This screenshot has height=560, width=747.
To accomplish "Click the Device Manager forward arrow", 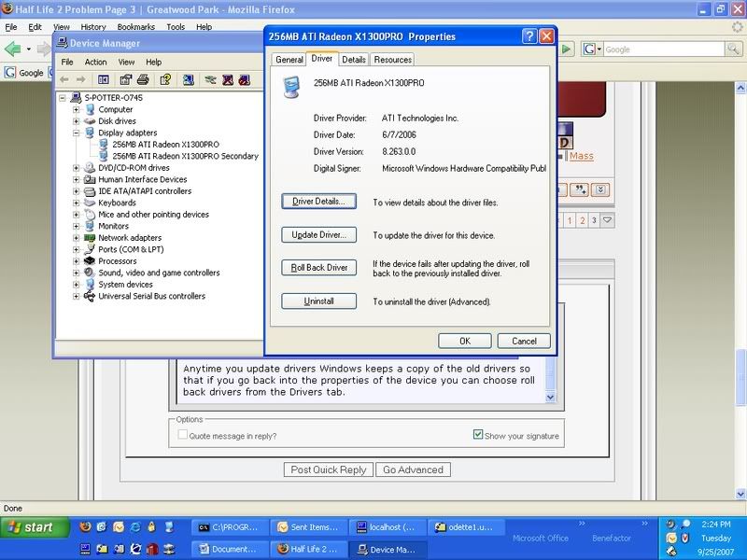I will [81, 79].
